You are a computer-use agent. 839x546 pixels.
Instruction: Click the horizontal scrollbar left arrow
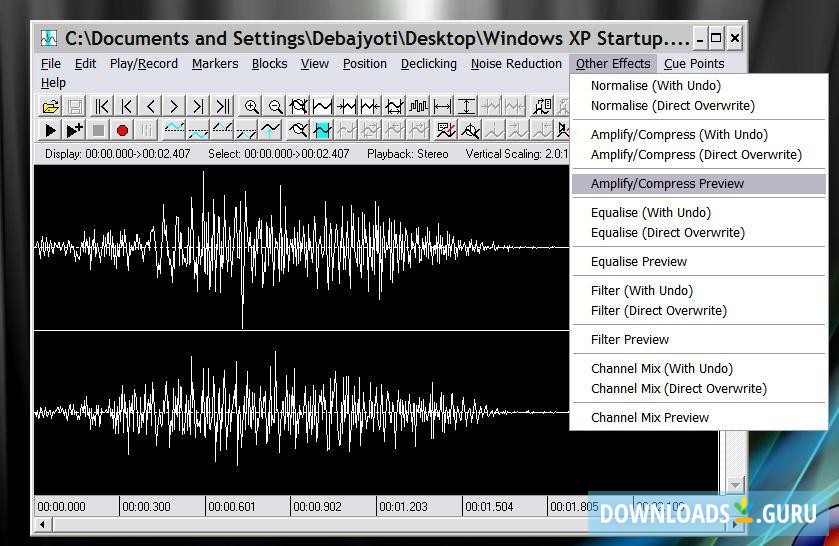(x=43, y=525)
